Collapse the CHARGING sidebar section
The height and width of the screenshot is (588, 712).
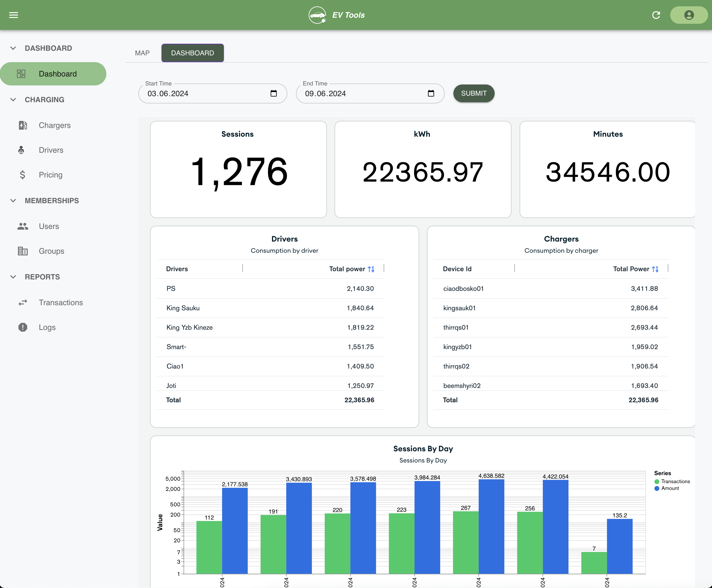pos(13,100)
